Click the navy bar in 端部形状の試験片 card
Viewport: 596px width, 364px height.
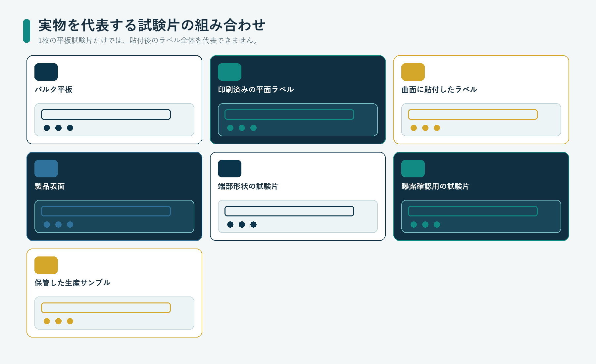pyautogui.click(x=289, y=211)
